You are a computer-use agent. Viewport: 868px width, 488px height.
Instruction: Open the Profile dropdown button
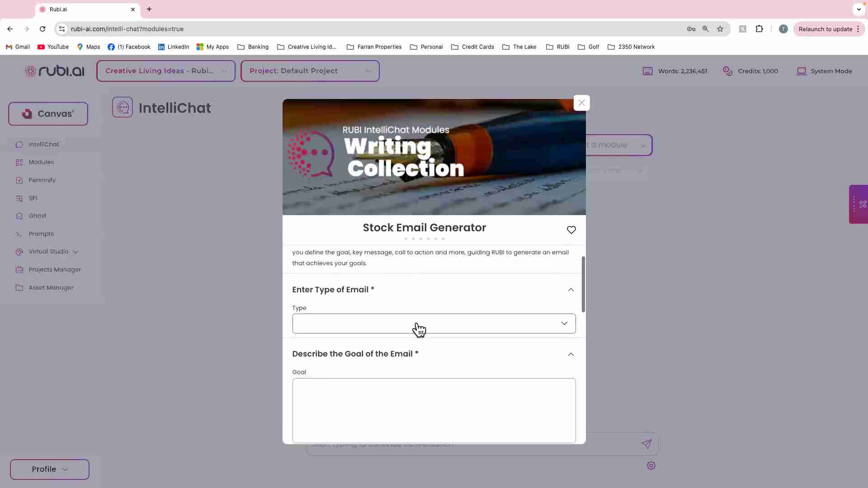[49, 469]
